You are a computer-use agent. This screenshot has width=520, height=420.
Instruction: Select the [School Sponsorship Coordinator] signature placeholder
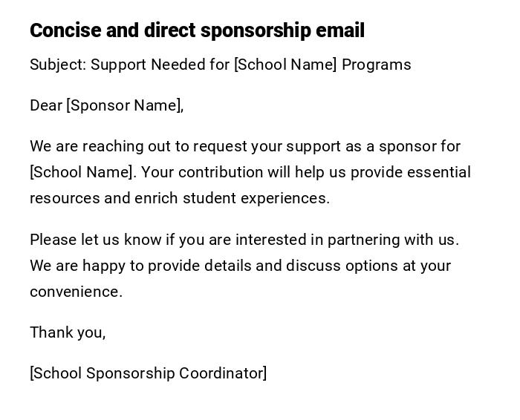coord(148,373)
